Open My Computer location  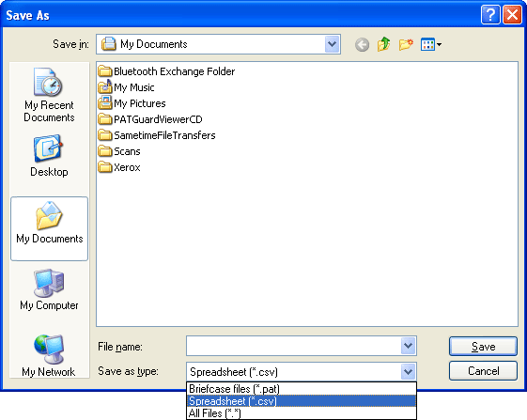tap(49, 289)
